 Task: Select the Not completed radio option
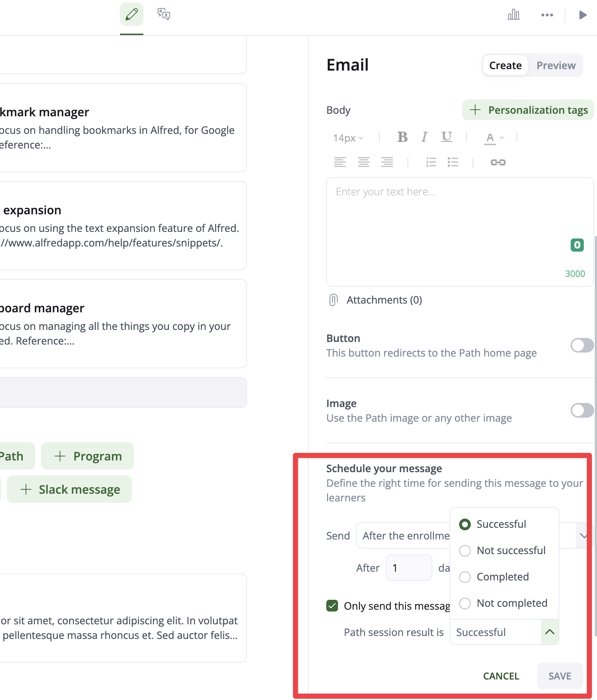465,603
